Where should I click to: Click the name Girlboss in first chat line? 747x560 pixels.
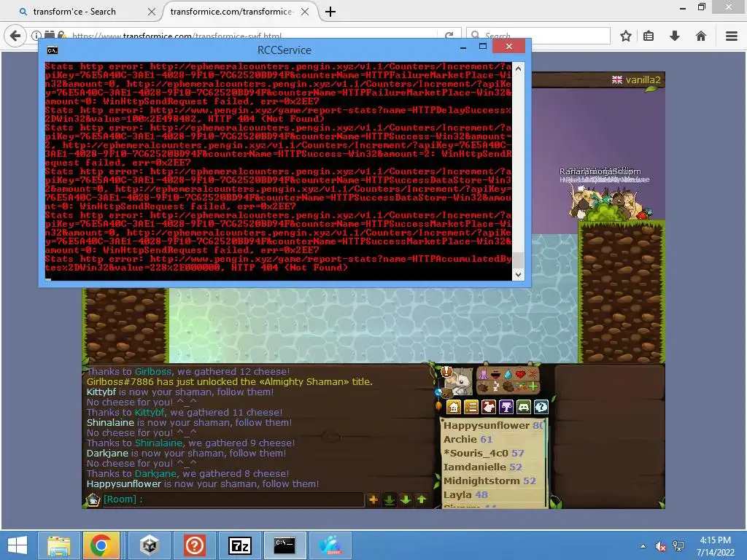152,371
